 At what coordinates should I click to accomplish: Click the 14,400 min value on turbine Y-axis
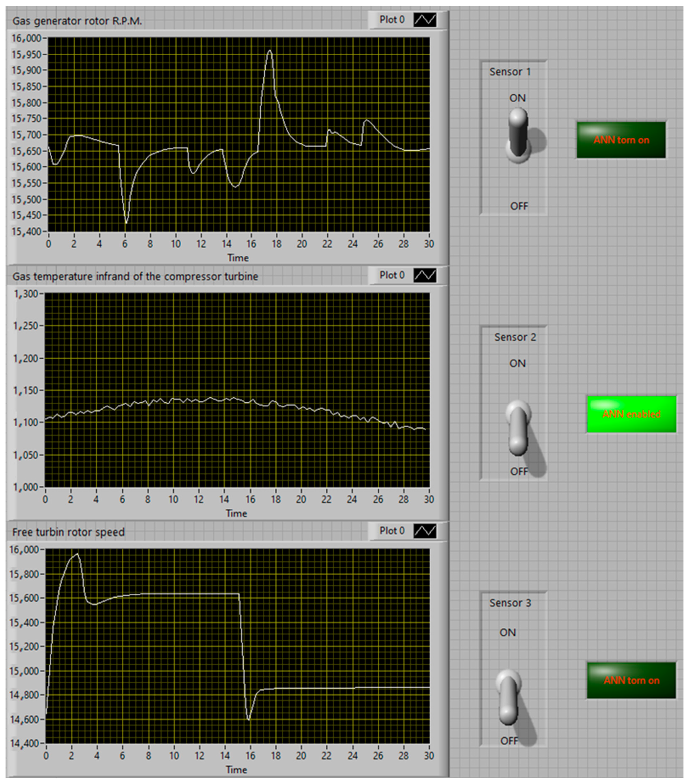(x=24, y=743)
